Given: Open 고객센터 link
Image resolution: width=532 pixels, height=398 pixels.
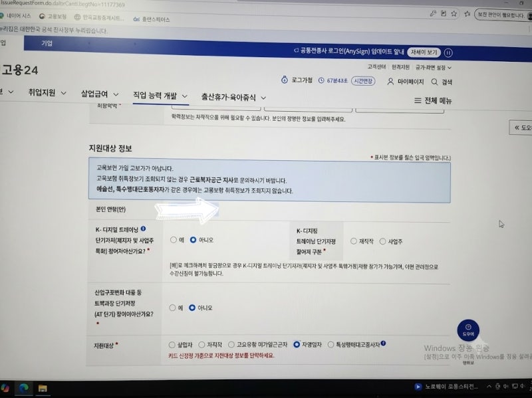Looking at the screenshot, I should (x=376, y=67).
